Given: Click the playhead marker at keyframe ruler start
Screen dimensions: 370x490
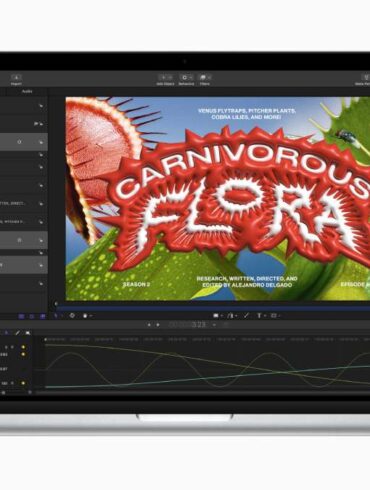Looking at the screenshot, I should [x=46, y=340].
